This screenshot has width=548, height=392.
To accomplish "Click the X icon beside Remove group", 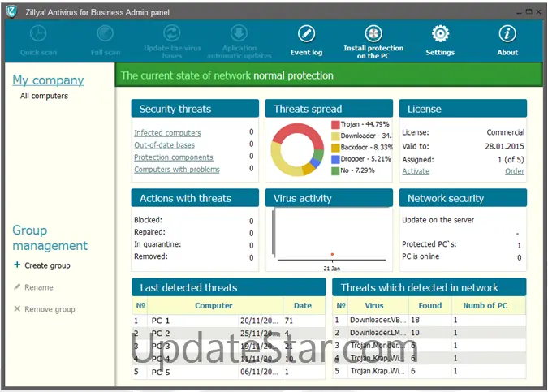I will [17, 308].
